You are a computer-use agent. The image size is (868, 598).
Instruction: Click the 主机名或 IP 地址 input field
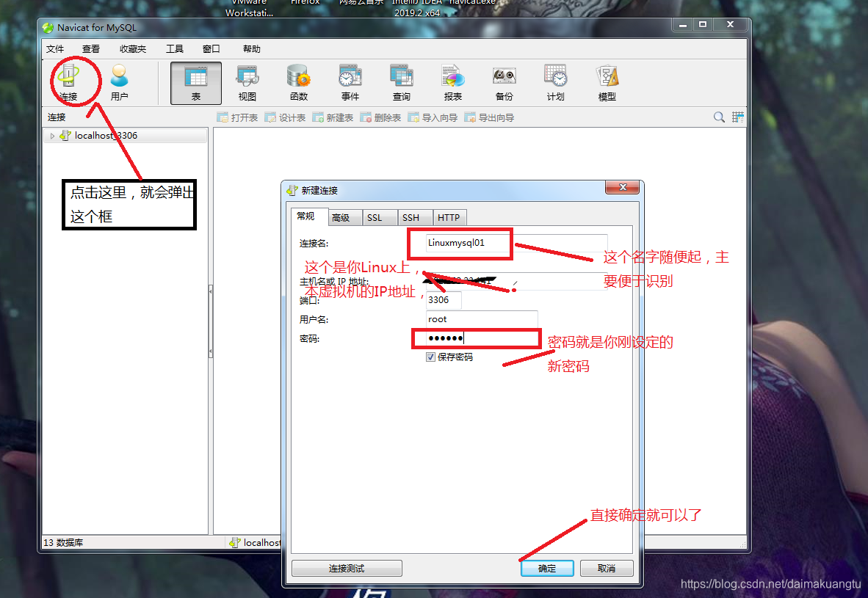tap(516, 281)
